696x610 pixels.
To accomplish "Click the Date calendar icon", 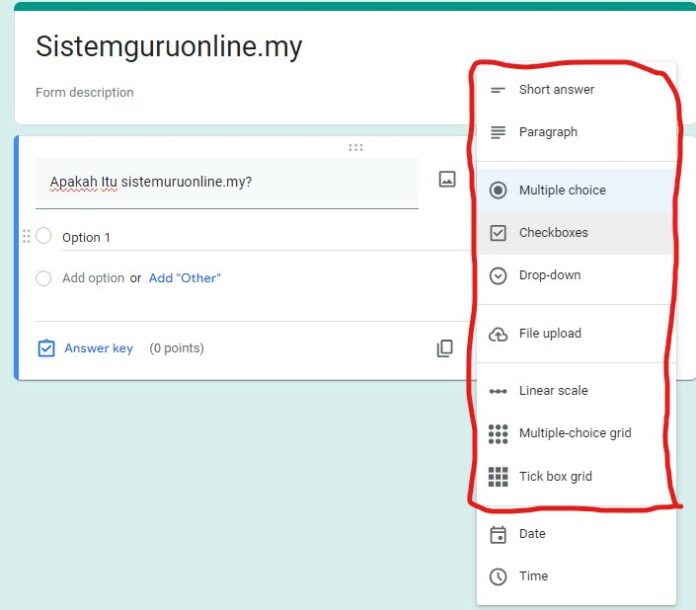I will tap(498, 535).
